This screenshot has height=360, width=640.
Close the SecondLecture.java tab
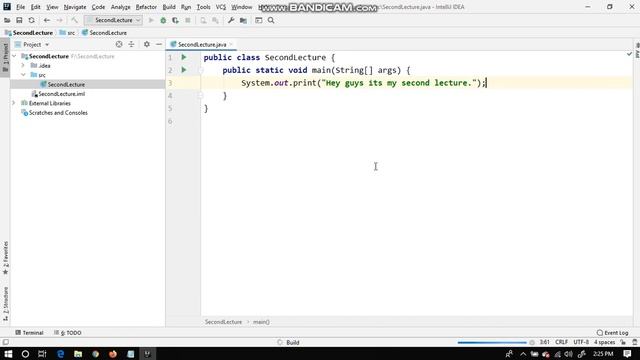click(231, 44)
